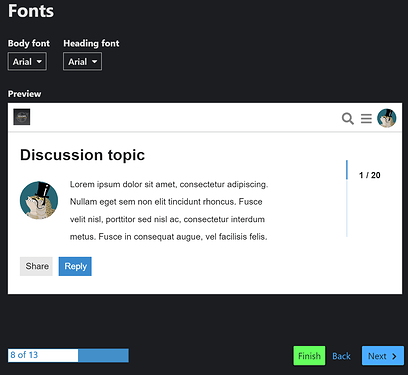This screenshot has width=408, height=375.
Task: Click the site logo in preview header
Action: pos(22,117)
